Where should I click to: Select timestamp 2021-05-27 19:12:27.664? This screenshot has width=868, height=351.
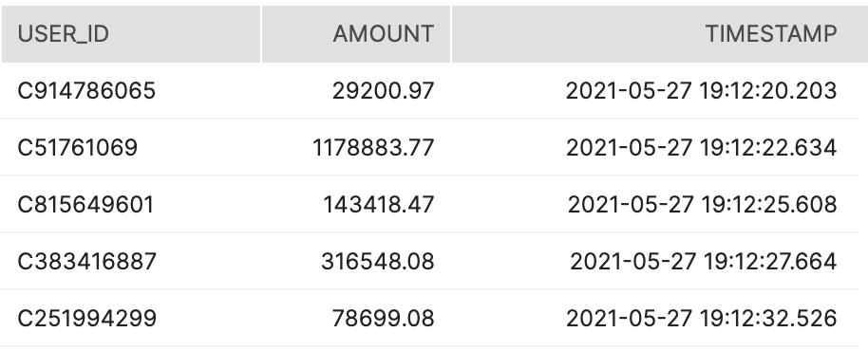click(x=703, y=262)
